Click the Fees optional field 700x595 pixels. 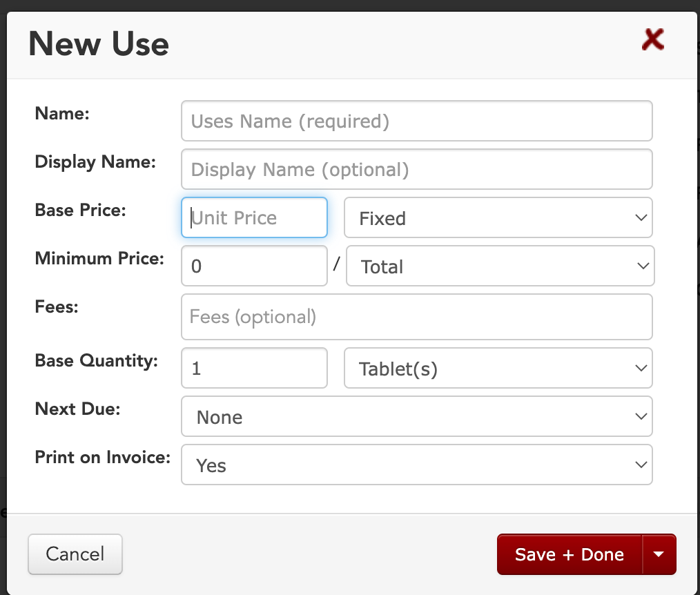416,316
